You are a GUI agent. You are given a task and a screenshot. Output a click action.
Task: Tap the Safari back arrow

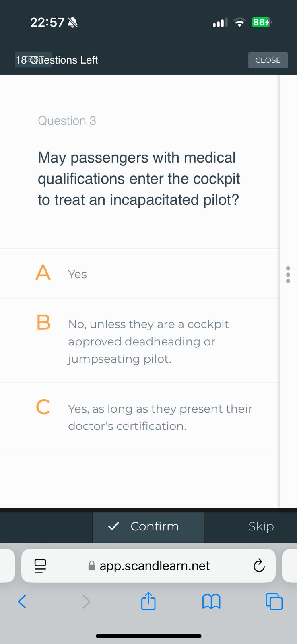[x=22, y=602]
